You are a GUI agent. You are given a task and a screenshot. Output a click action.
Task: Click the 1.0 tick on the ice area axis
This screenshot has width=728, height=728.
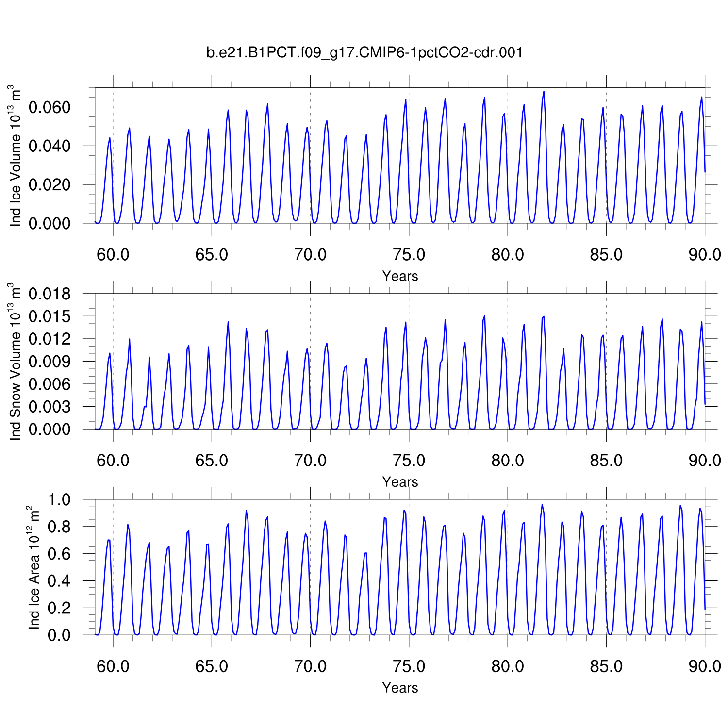click(59, 500)
